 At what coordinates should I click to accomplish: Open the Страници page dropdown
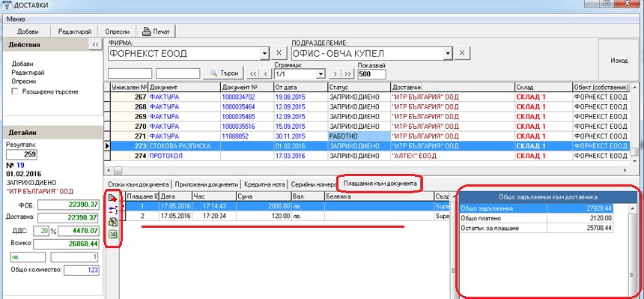click(x=321, y=74)
